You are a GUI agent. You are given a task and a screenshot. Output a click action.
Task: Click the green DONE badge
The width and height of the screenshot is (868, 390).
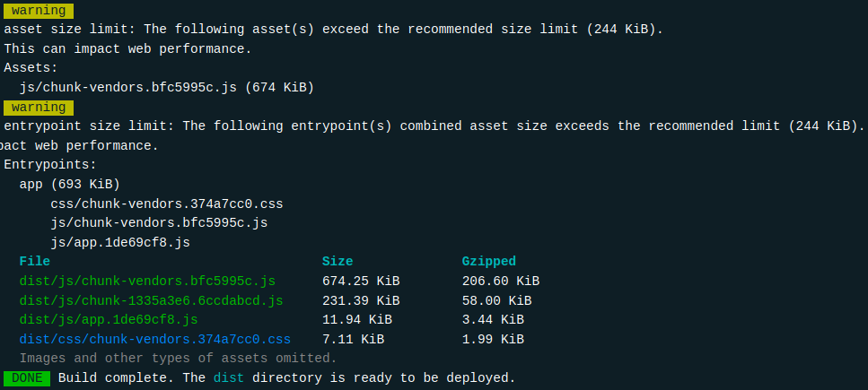(x=27, y=377)
